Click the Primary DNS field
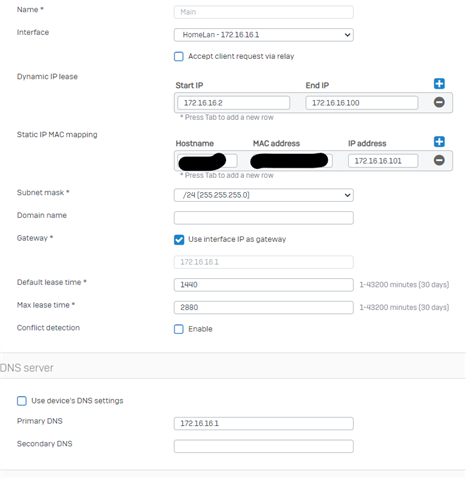Viewport: 466px width, 479px height. [x=263, y=424]
